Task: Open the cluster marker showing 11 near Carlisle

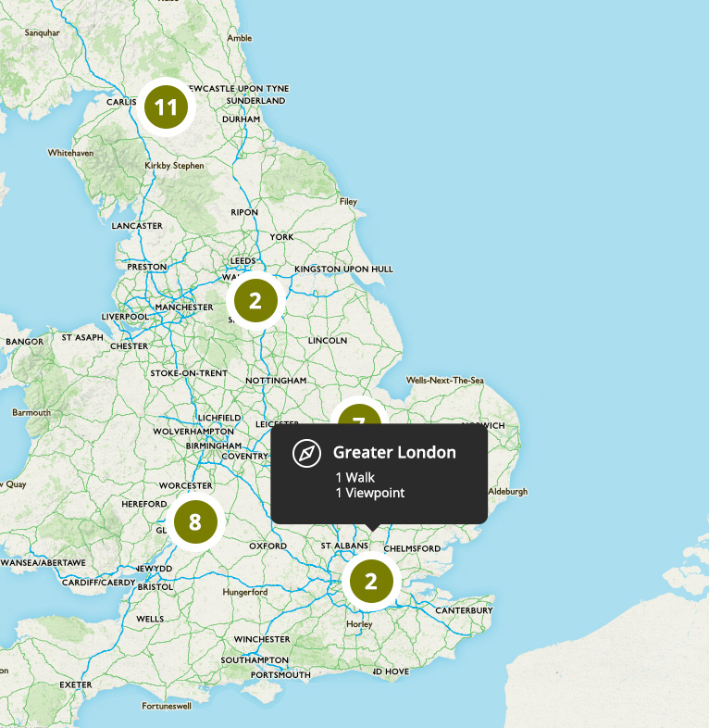Action: click(x=166, y=107)
